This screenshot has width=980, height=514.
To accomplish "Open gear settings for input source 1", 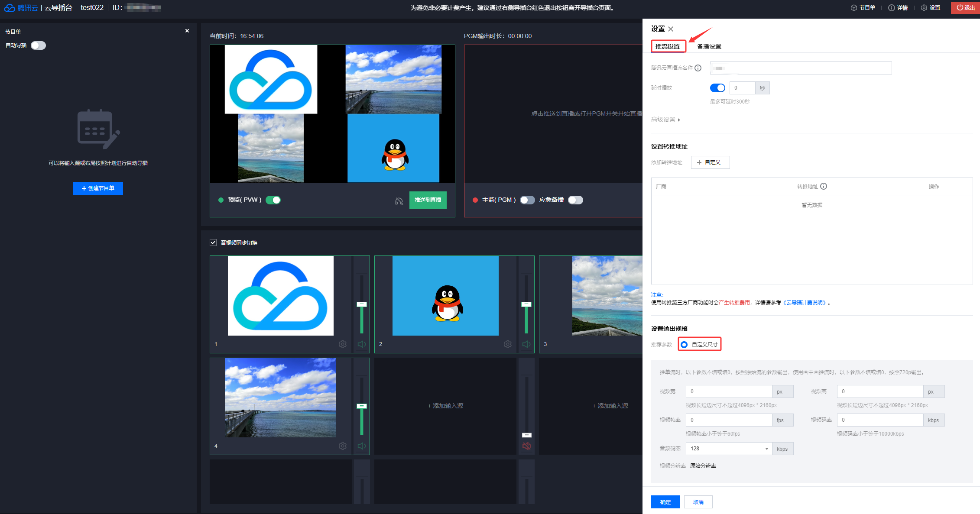I will pos(343,344).
